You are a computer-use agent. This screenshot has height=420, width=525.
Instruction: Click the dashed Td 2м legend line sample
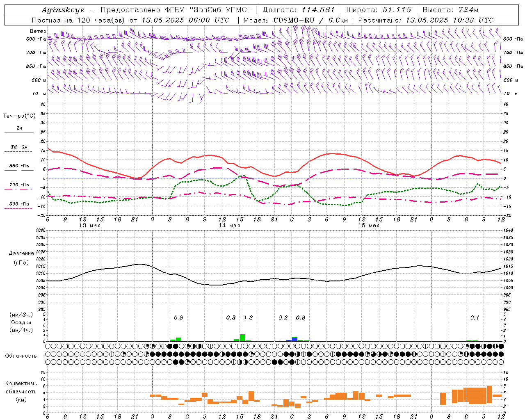click(19, 152)
